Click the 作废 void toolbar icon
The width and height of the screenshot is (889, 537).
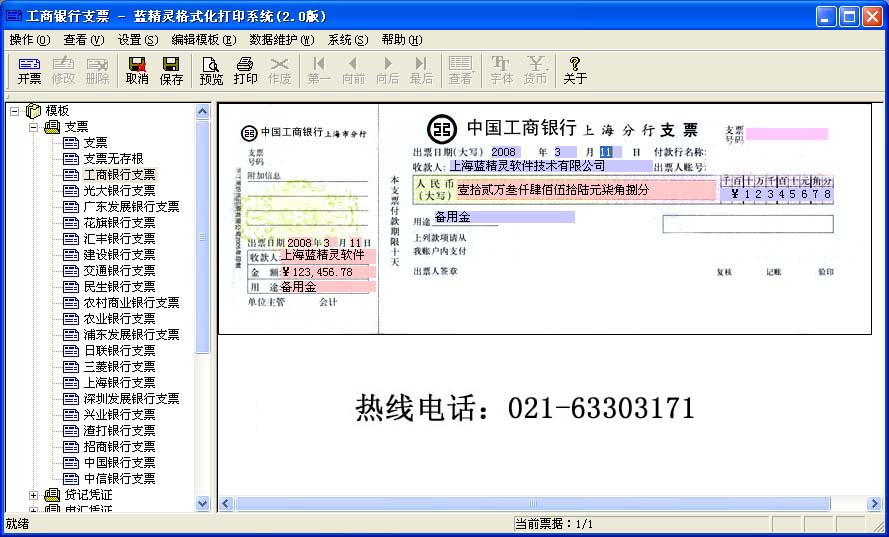tap(279, 70)
